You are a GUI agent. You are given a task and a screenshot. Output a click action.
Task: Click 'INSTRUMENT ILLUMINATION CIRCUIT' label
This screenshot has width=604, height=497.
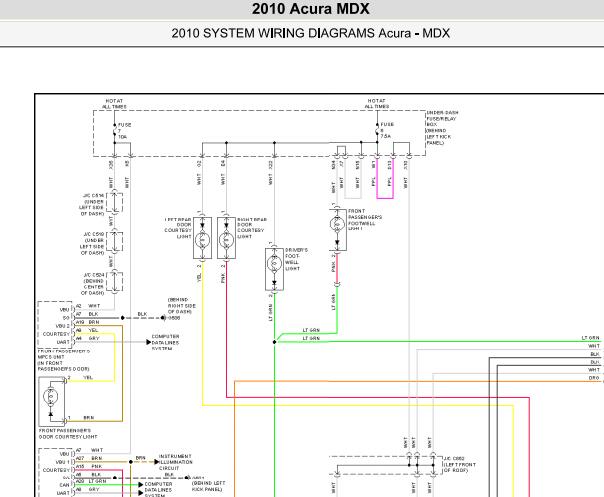[x=175, y=462]
